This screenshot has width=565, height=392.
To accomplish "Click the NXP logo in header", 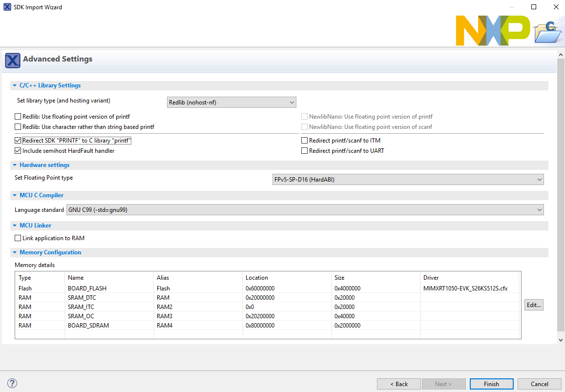I will (492, 30).
